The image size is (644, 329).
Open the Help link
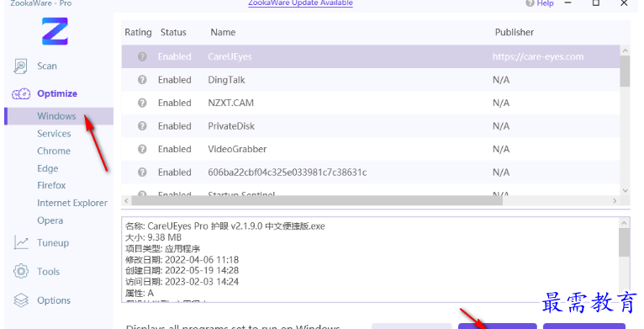point(545,3)
